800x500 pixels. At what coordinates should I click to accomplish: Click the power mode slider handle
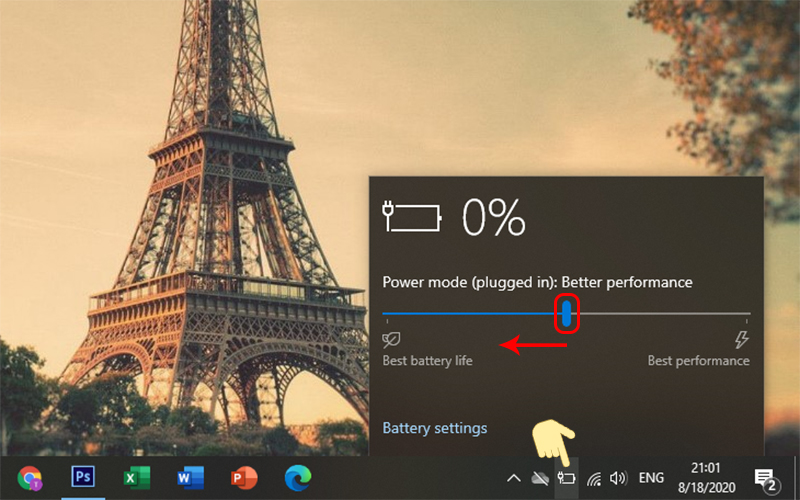(567, 314)
